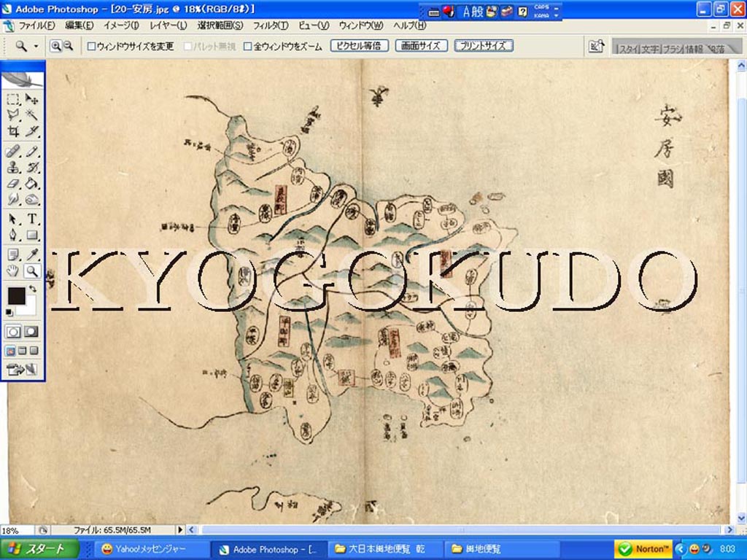This screenshot has width=747, height=560.
Task: Open the イメージ(I) menu
Action: pos(121,26)
